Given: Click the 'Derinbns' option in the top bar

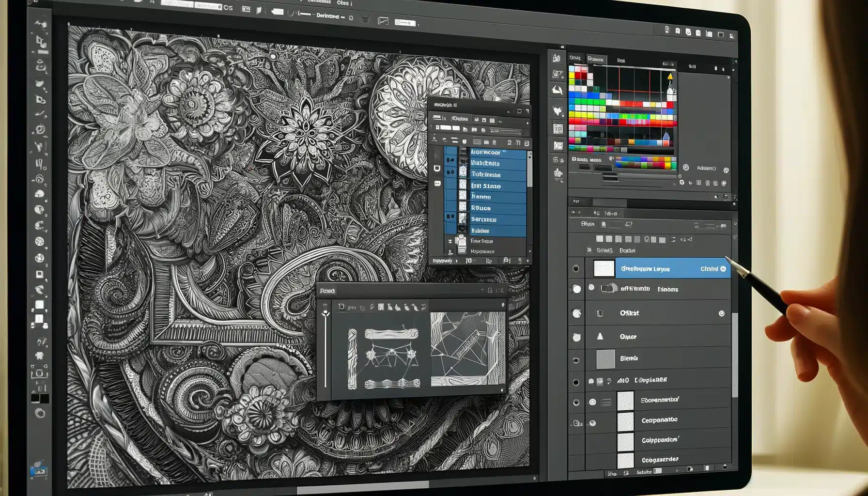Looking at the screenshot, I should coord(327,16).
